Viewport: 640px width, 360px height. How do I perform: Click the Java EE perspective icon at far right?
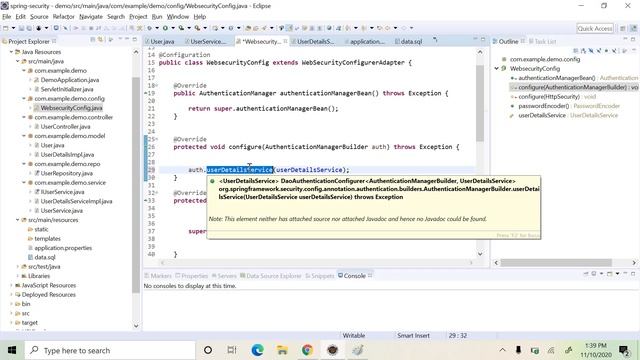633,28
